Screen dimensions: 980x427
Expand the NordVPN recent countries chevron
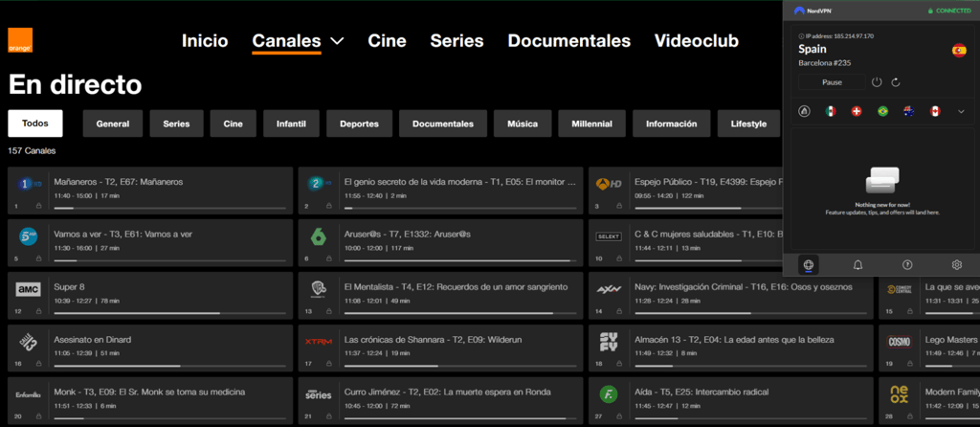coord(961,111)
